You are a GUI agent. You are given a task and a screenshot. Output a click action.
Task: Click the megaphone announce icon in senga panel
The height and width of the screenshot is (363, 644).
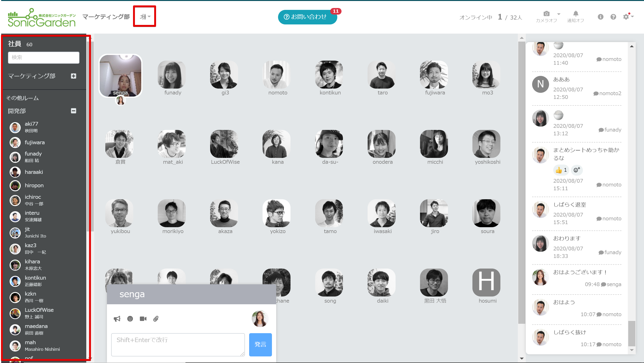pyautogui.click(x=117, y=319)
